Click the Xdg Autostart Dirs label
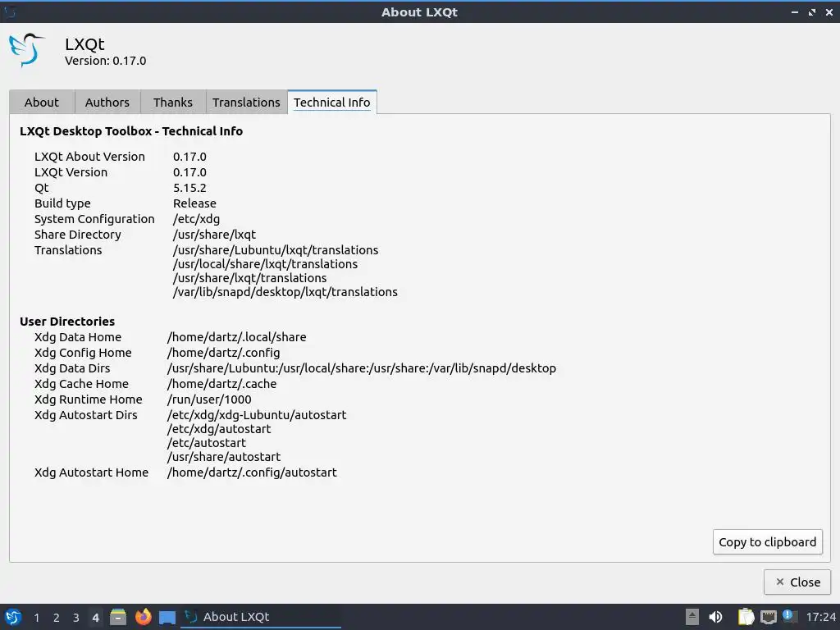 (85, 414)
